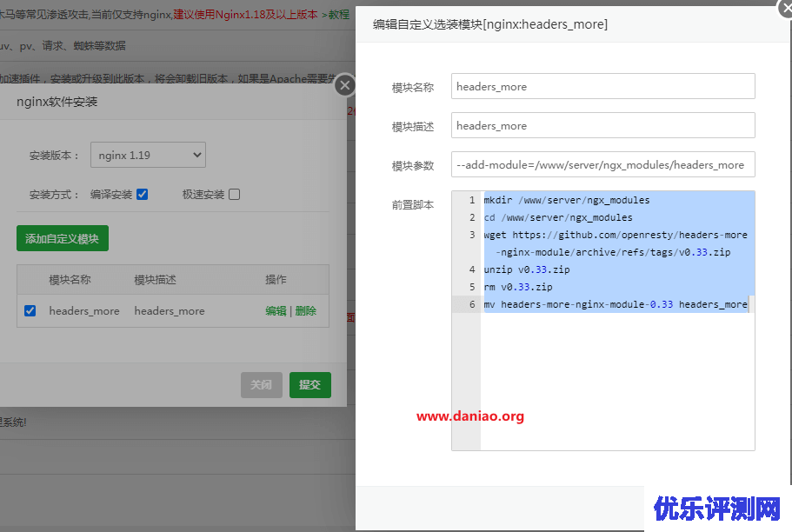Click 删除 link for headers_more module

click(x=306, y=310)
